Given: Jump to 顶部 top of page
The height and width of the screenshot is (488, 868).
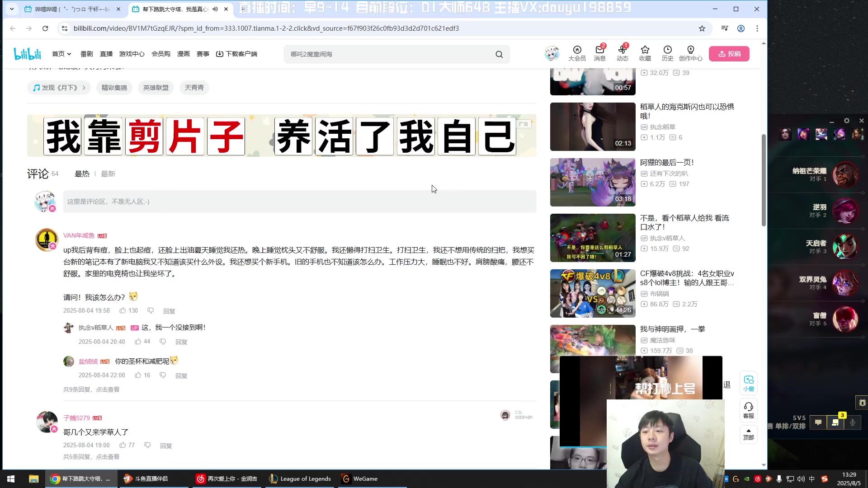Looking at the screenshot, I should point(749,434).
